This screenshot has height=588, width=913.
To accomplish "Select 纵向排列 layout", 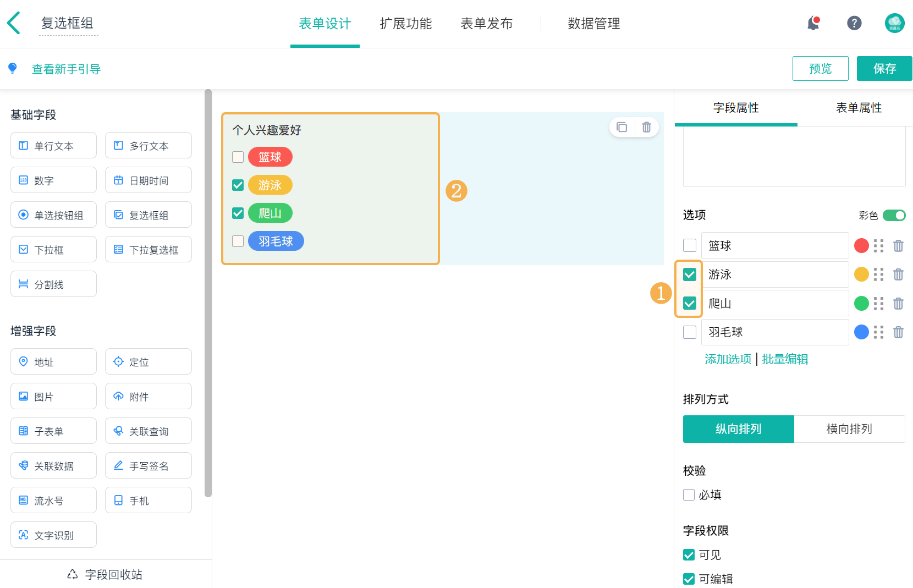I will [x=739, y=429].
